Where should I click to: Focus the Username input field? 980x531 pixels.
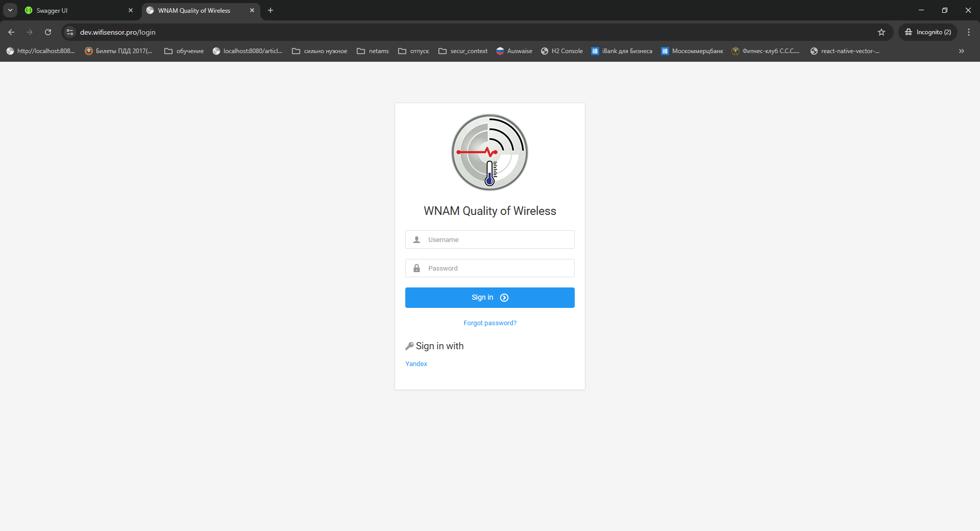[498, 239]
